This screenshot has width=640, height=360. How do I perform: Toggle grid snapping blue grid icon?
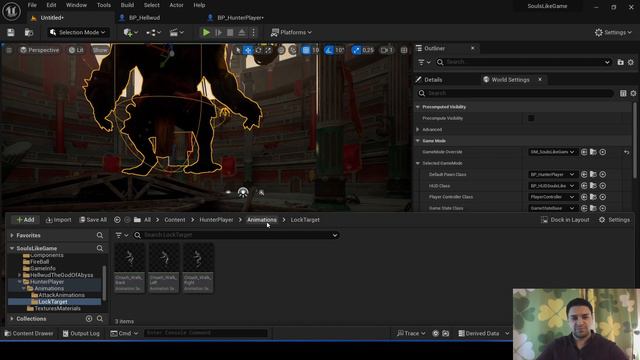tap(306, 50)
